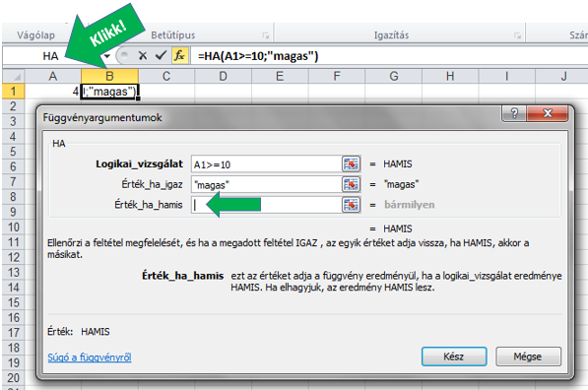
Task: Click the Mégse button
Action: (528, 357)
